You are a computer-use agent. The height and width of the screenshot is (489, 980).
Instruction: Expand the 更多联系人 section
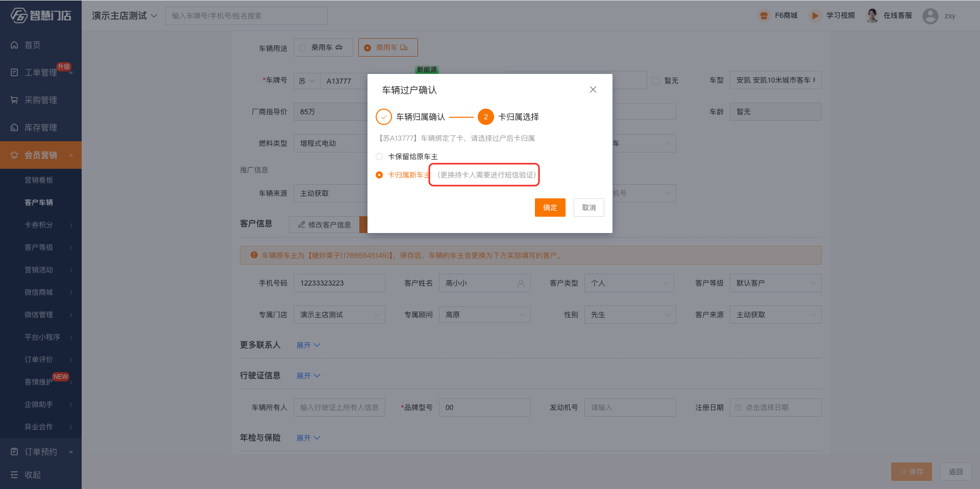click(x=308, y=345)
